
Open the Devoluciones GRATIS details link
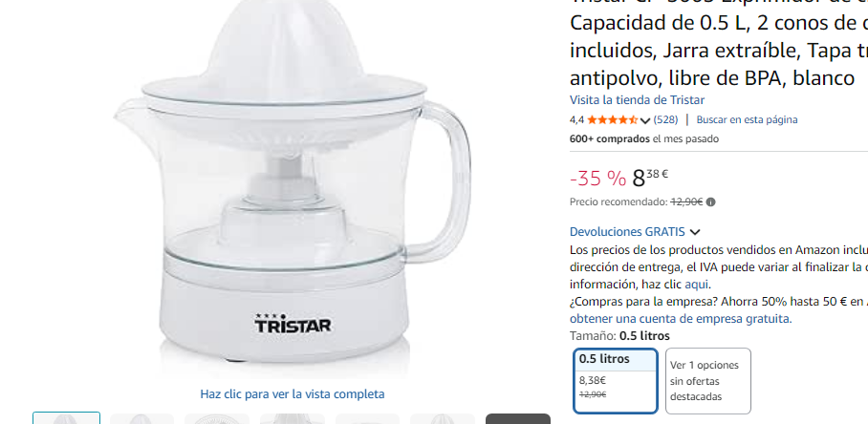627,232
